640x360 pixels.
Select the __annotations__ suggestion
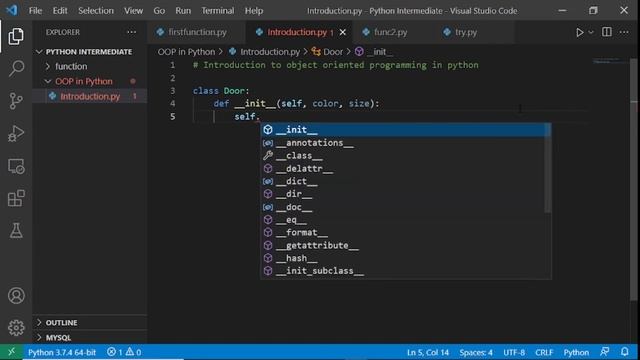[406, 143]
